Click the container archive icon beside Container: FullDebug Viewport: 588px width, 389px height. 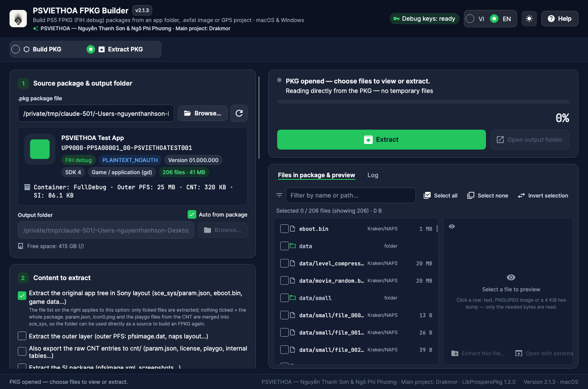[27, 187]
